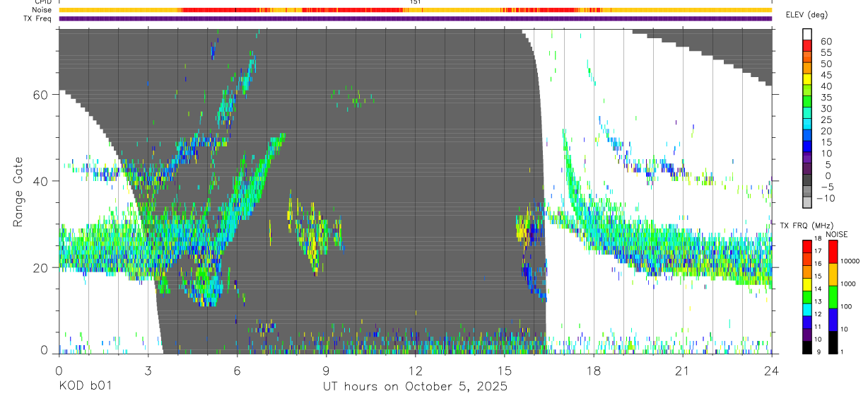The width and height of the screenshot is (868, 401).
Task: Click the time axis tick label '9'
Action: tap(326, 371)
